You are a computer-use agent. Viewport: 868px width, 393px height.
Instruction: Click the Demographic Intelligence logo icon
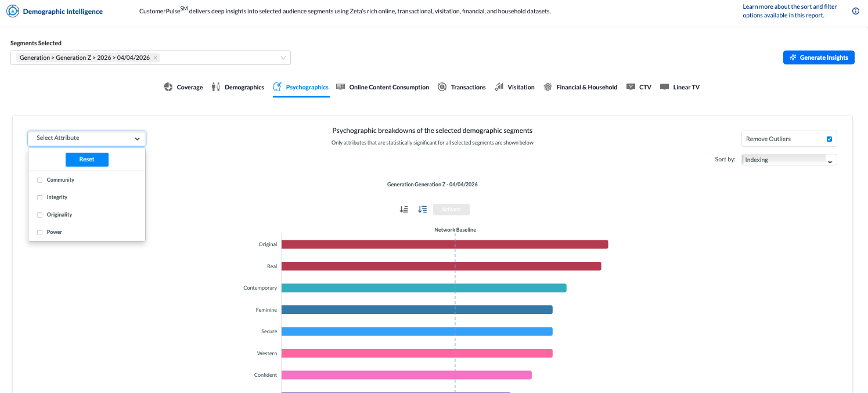(x=12, y=11)
